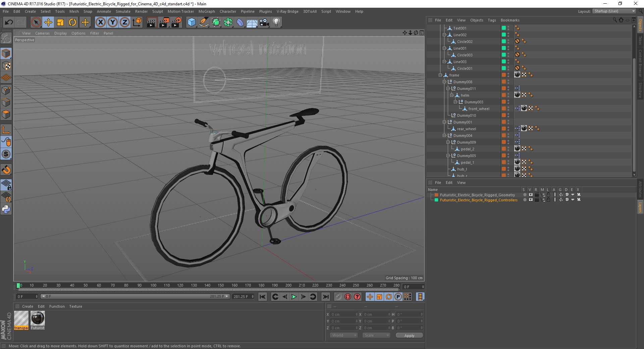Open the MoGraph menu
644x349 pixels.
tap(207, 11)
